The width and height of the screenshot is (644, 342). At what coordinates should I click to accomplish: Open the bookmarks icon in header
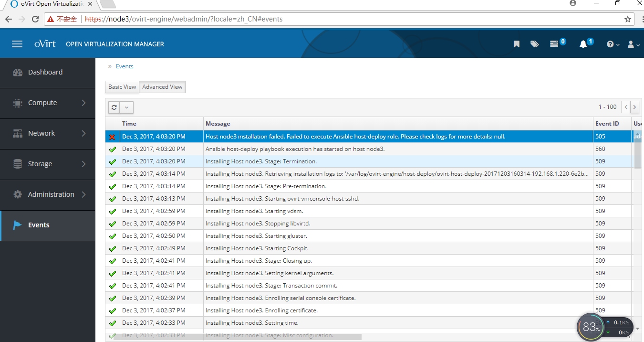(x=516, y=44)
